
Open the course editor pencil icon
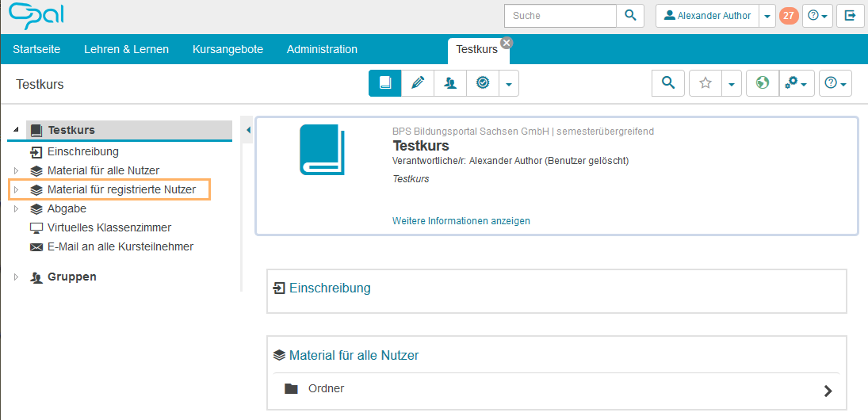coord(418,83)
